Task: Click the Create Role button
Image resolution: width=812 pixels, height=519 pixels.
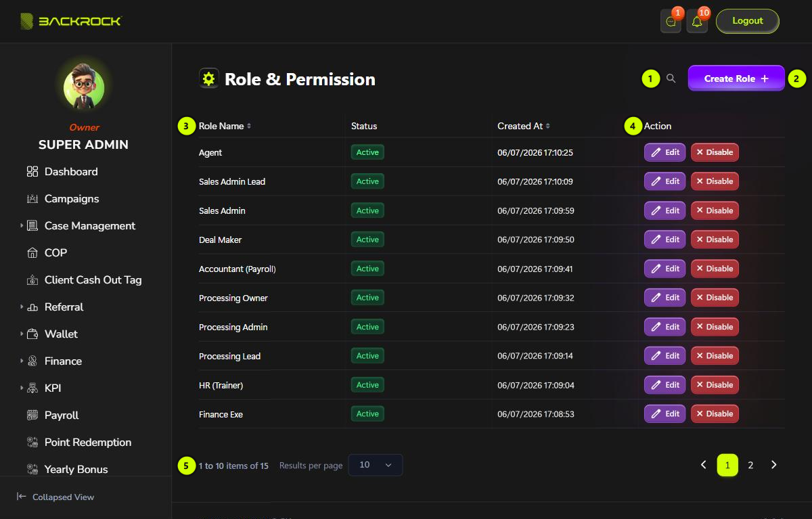Action: coord(736,78)
